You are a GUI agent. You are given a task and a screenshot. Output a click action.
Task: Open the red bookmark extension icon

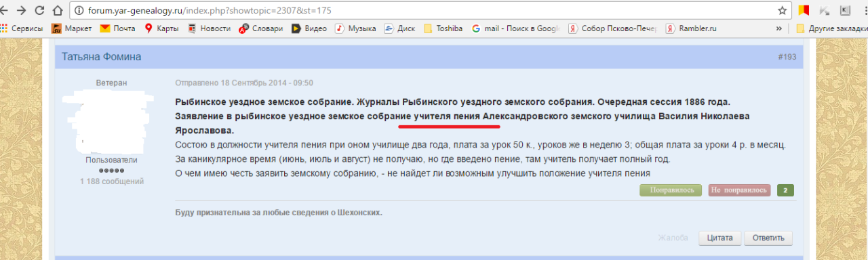804,11
